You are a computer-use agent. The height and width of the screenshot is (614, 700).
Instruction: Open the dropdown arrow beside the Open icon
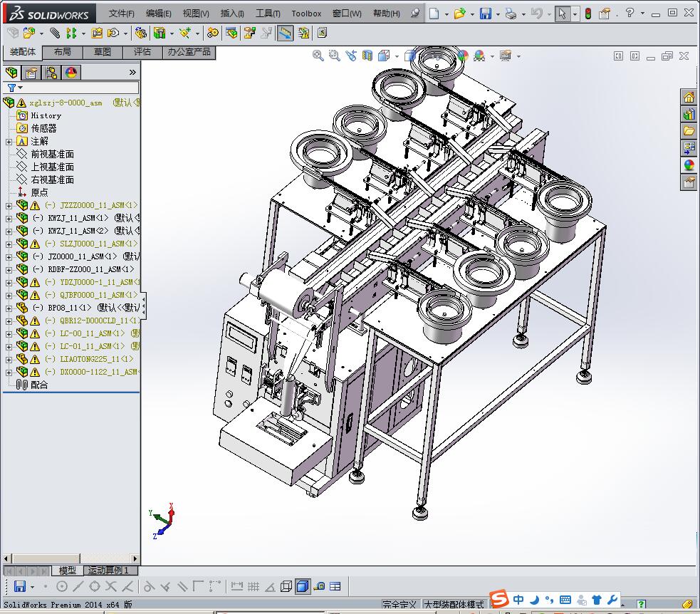471,14
